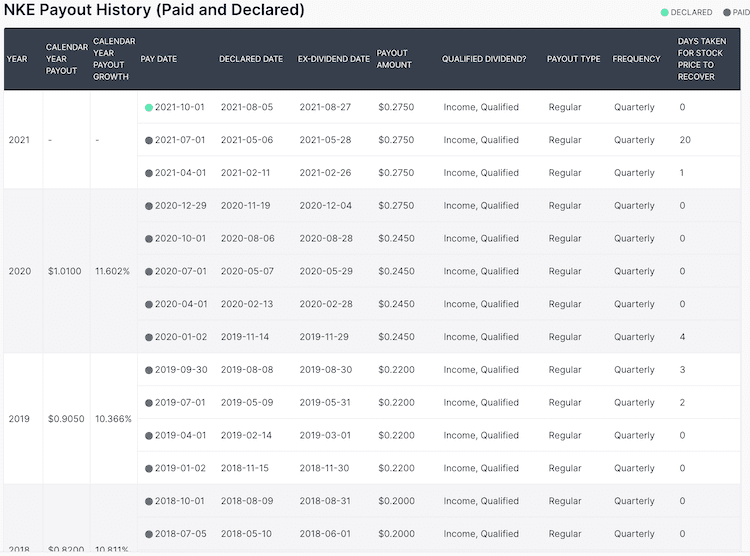The height and width of the screenshot is (556, 750).
Task: Click the paid dot beside 2019-09-30
Action: [149, 370]
